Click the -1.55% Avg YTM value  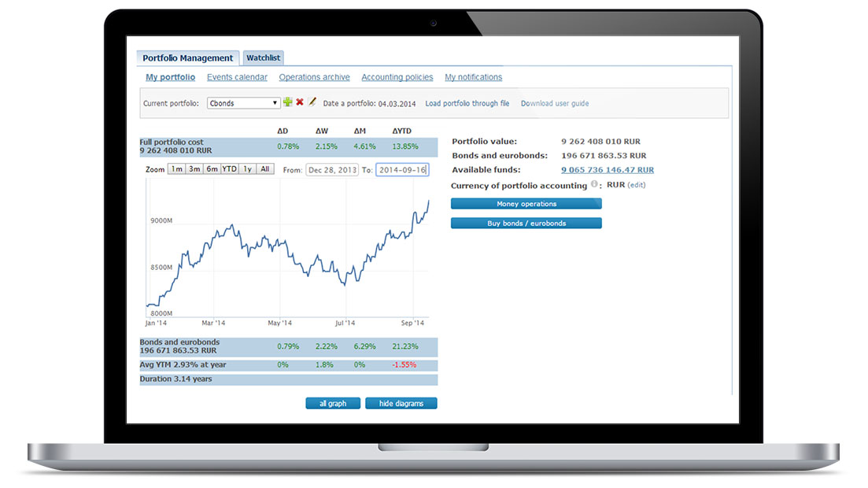404,365
